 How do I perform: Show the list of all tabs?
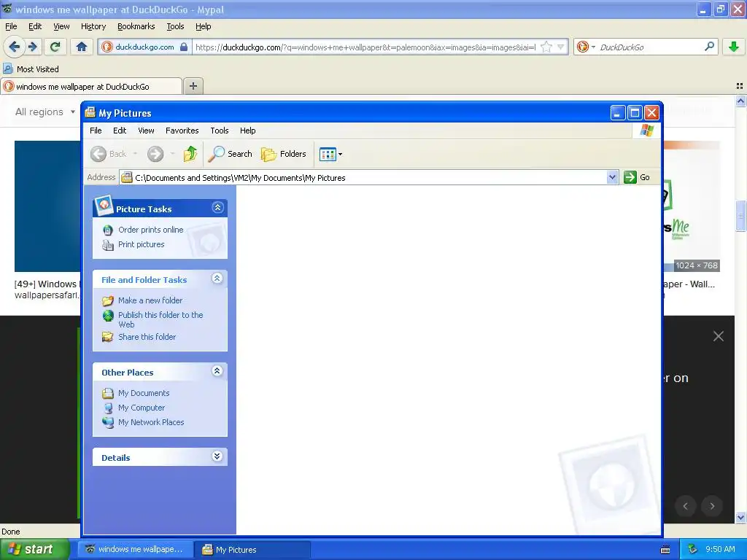point(740,86)
